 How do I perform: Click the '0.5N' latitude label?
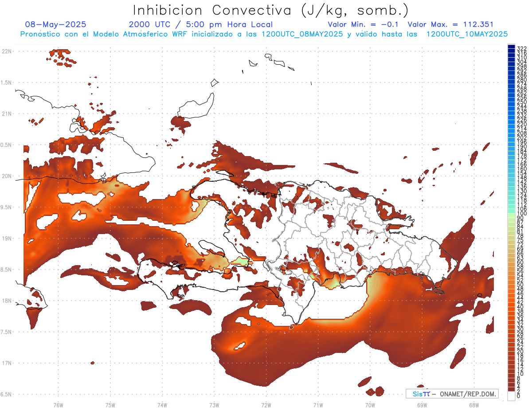coord(7,145)
